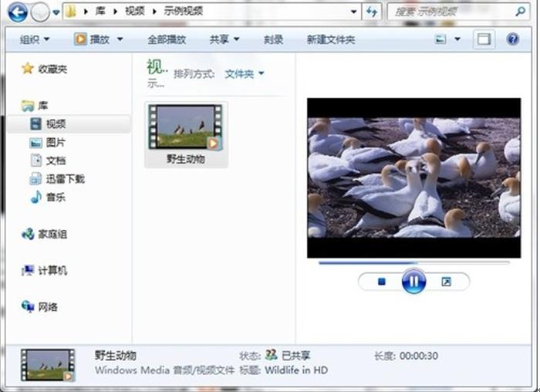
Task: Select 音乐 library in sidebar
Action: [55, 198]
